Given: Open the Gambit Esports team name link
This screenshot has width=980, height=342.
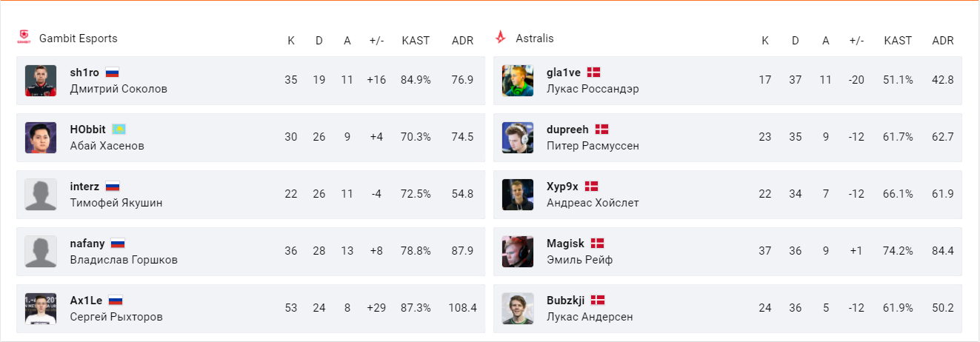Looking at the screenshot, I should 78,38.
